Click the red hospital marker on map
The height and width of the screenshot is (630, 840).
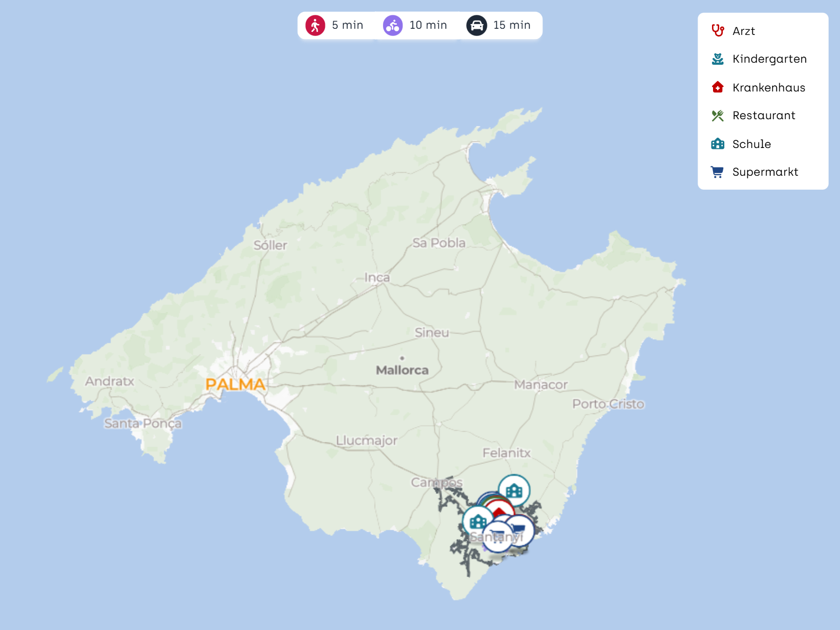[499, 510]
